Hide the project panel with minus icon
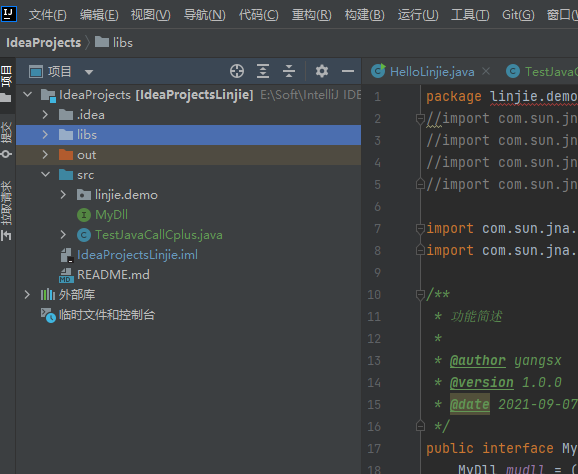578x474 pixels. [348, 71]
